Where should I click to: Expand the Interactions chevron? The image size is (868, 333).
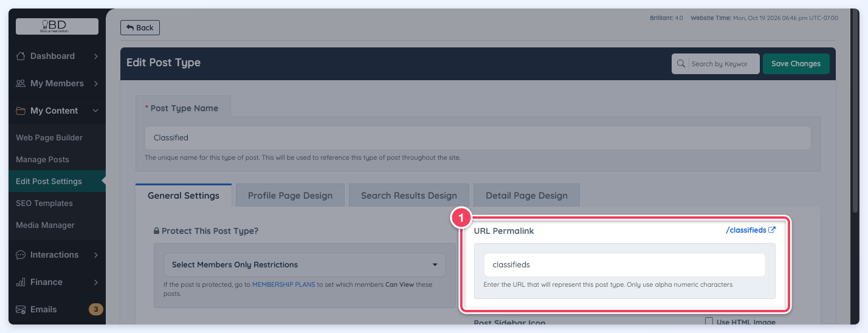click(x=96, y=255)
